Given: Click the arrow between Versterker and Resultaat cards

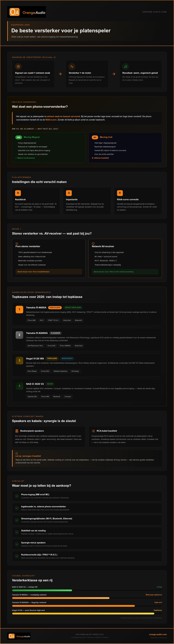Looking at the screenshot, I should tap(114, 74).
